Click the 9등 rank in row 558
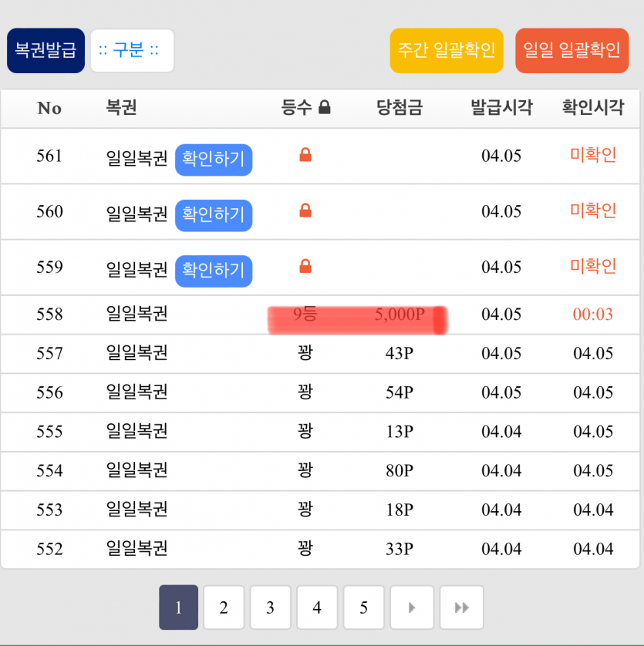 click(x=305, y=315)
